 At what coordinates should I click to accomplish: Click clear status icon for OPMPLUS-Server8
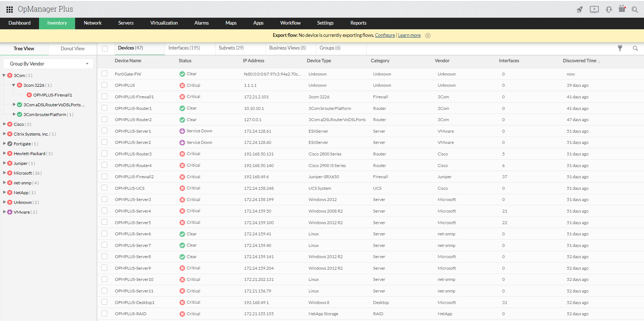[x=182, y=257]
